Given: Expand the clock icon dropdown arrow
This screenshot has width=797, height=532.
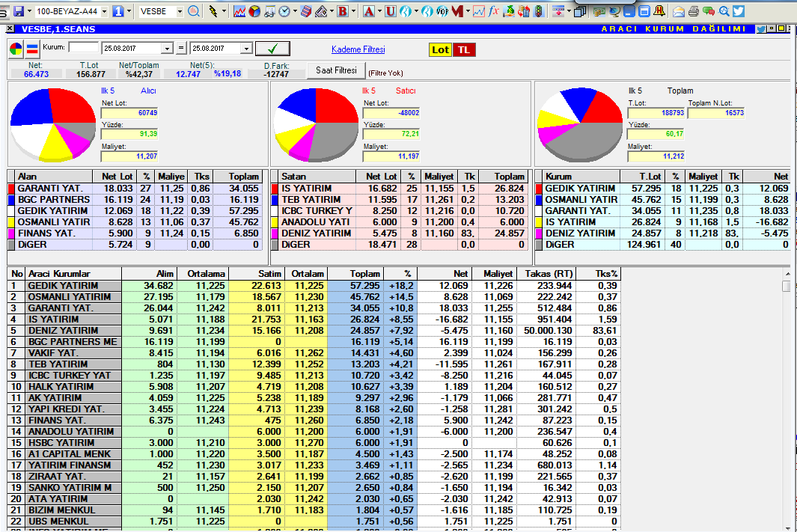Looking at the screenshot, I should click(294, 10).
